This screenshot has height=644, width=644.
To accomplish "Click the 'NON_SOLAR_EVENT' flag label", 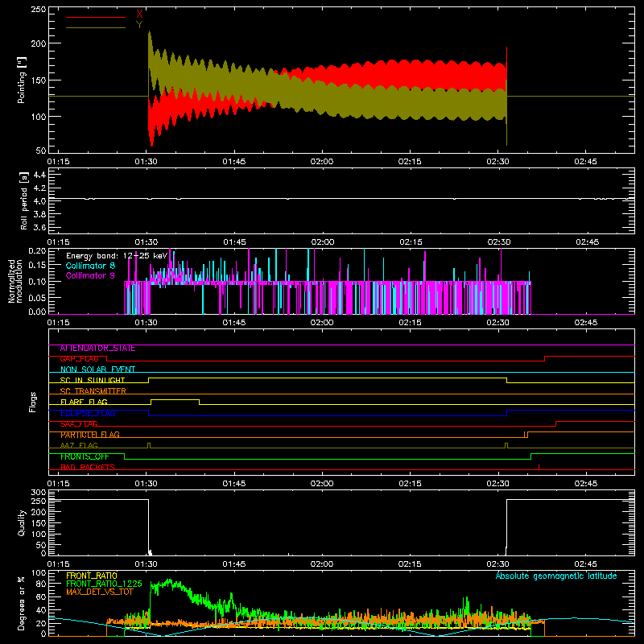I will (97, 369).
